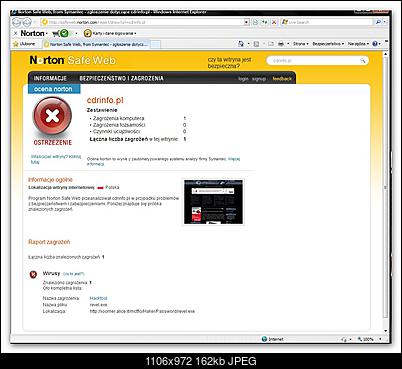This screenshot has height=369, width=402.
Task: Click the Więcej informacji link
Action: pos(163,161)
